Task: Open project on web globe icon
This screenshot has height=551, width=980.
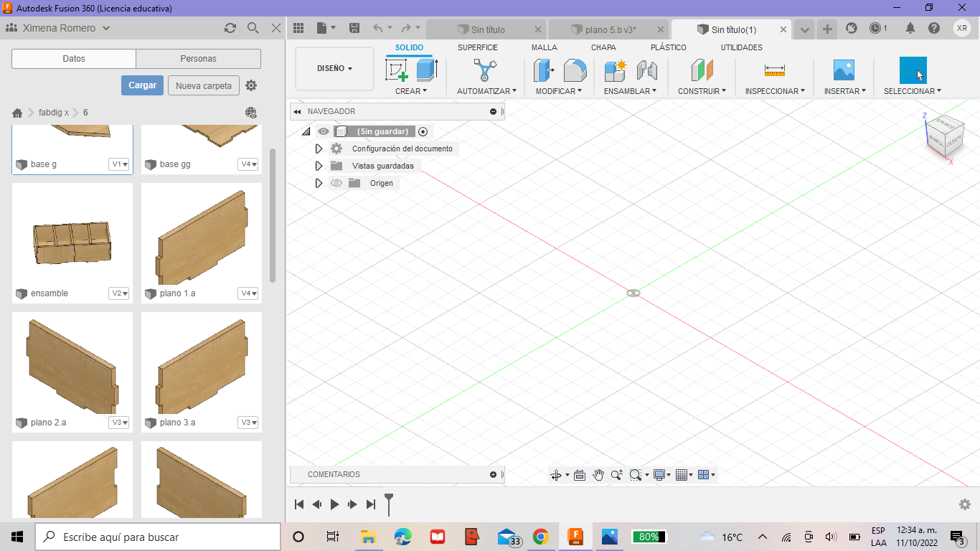Action: point(251,113)
